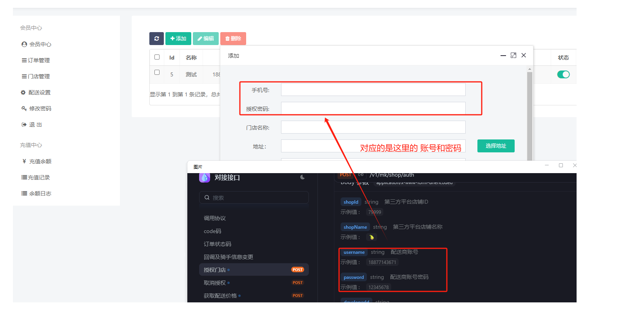The image size is (644, 311).
Task: Click the 授权密码 input field
Action: 373,108
